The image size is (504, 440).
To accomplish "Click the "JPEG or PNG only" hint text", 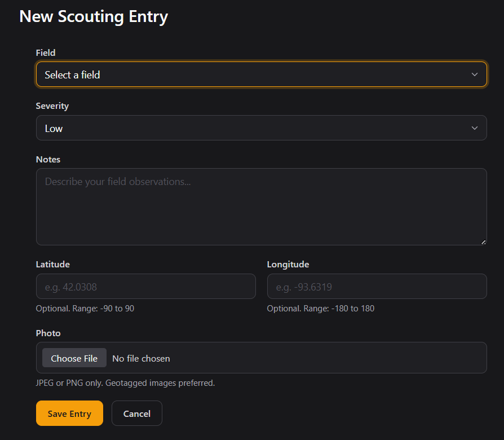I will (125, 383).
